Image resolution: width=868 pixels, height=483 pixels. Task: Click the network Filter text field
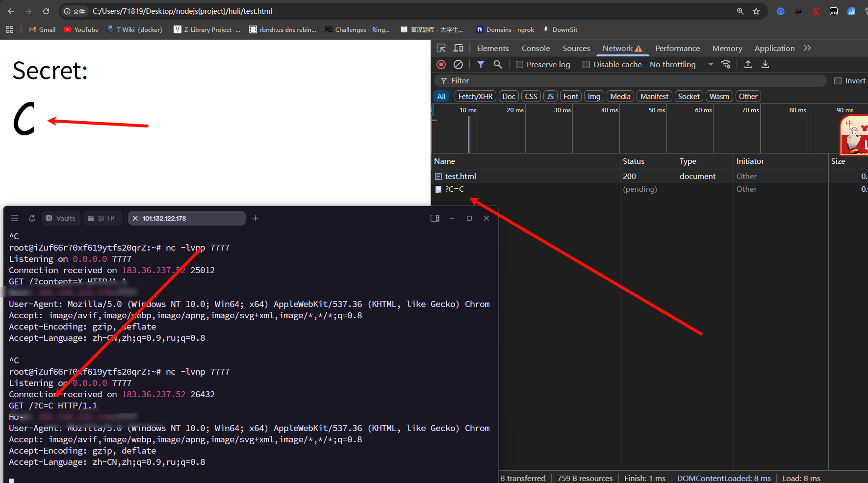tap(630, 81)
